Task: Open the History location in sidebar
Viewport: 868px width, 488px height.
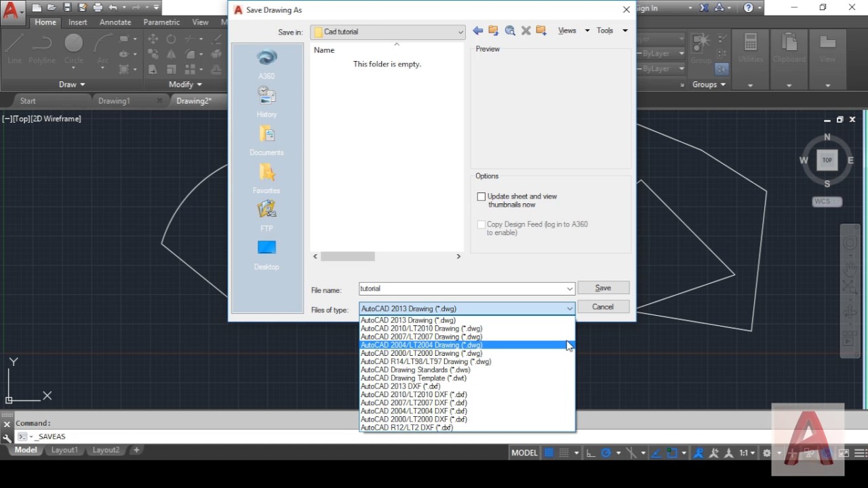Action: pyautogui.click(x=267, y=102)
